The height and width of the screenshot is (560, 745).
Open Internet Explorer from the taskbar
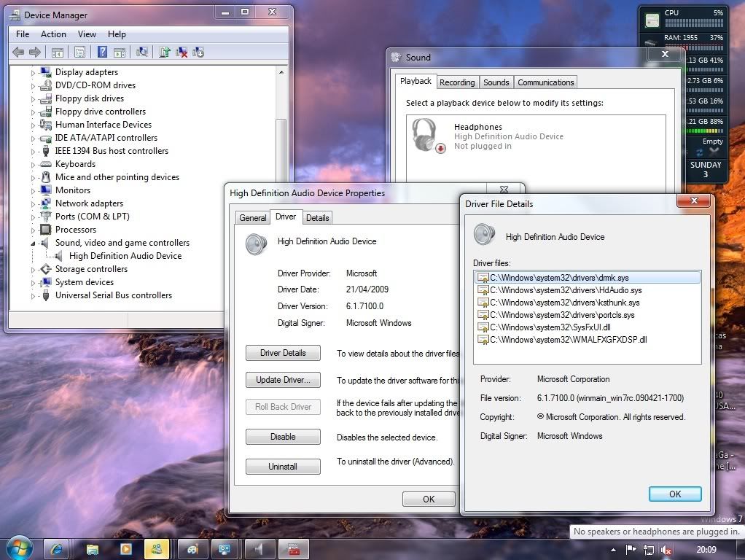[56, 548]
